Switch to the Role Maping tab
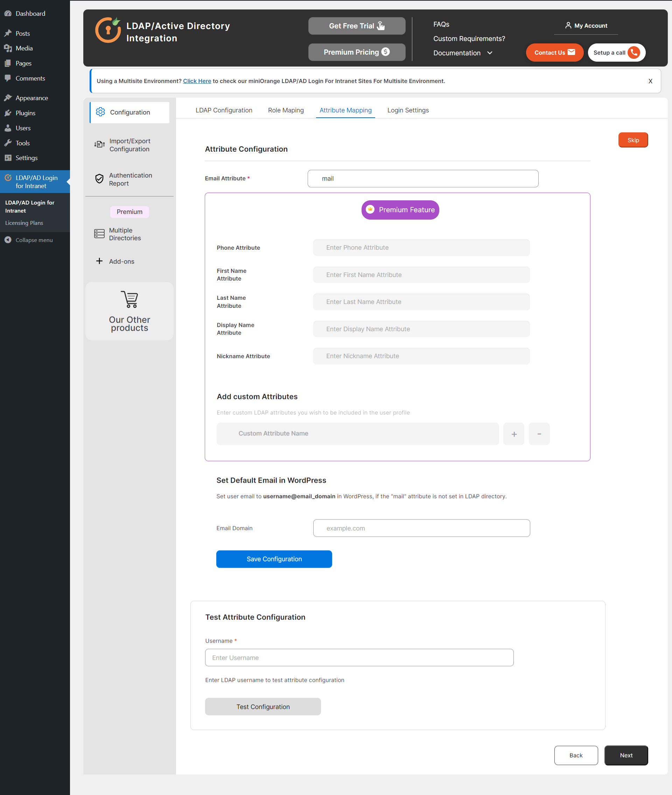Image resolution: width=672 pixels, height=795 pixels. (286, 110)
